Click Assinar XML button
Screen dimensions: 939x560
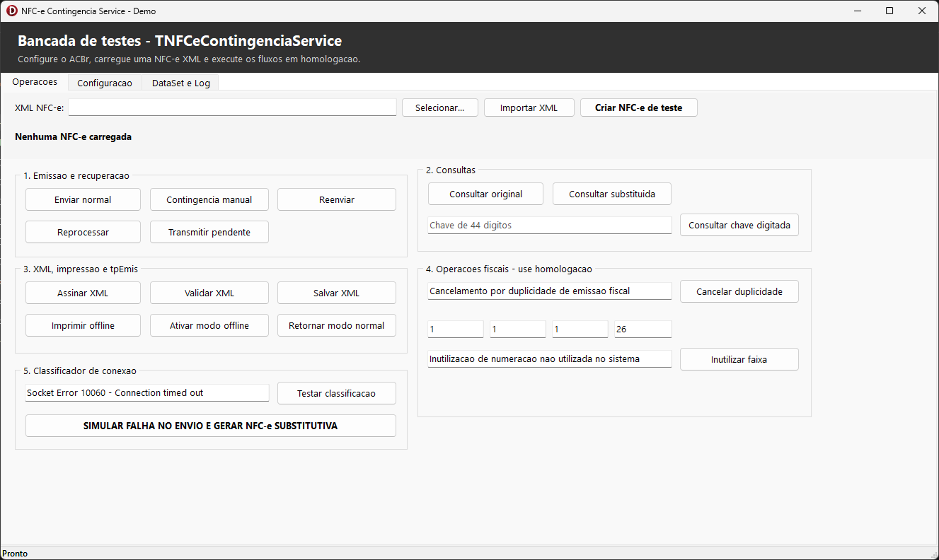83,293
